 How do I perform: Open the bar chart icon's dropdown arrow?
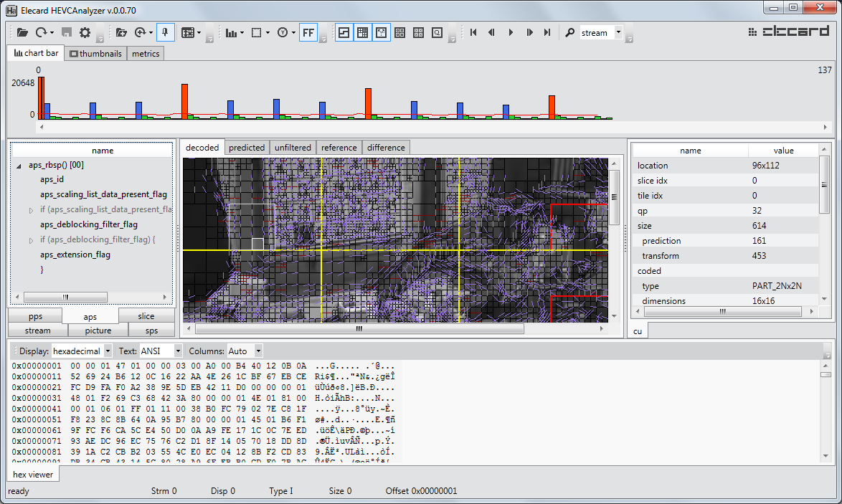click(x=242, y=33)
